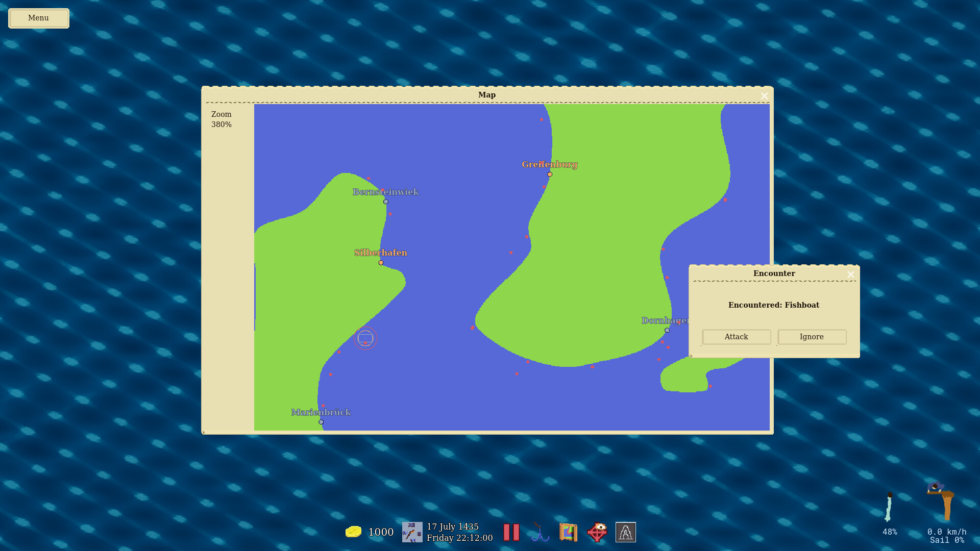The height and width of the screenshot is (551, 980).
Task: Select the Greifenburg town marker
Action: point(550,174)
